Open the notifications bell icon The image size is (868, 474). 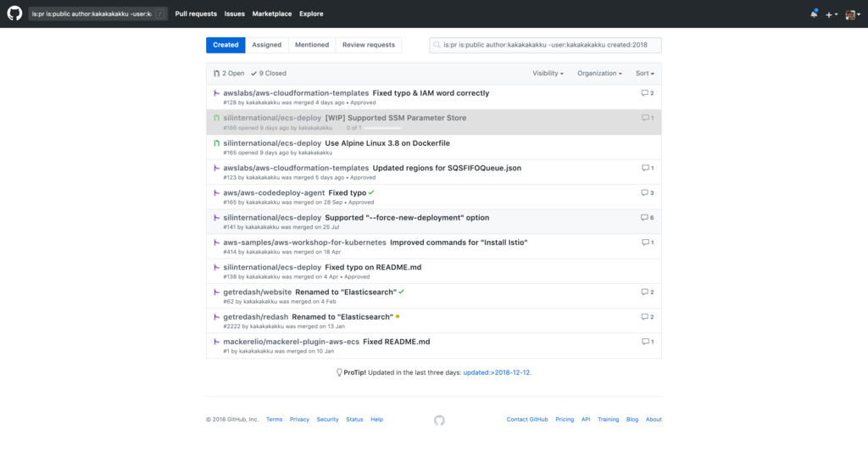point(814,14)
